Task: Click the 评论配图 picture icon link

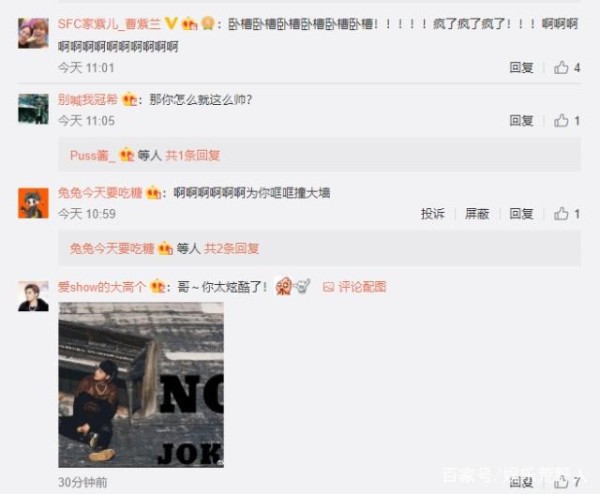Action: [355, 287]
